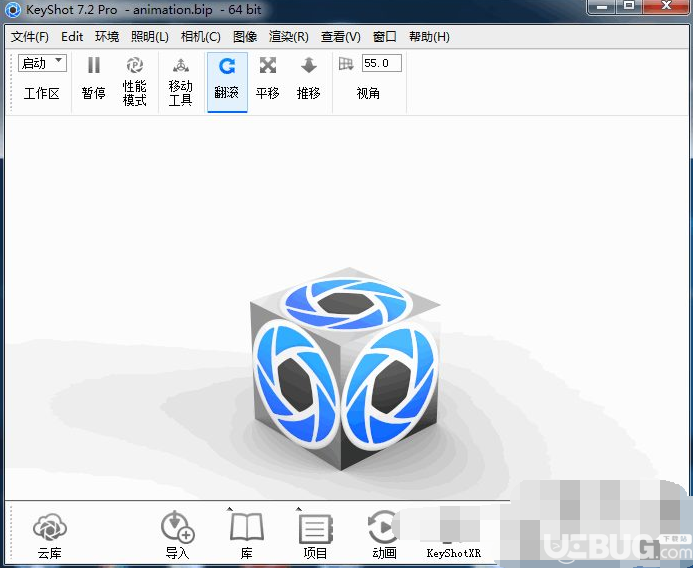Click the 55.0 field of view field
The height and width of the screenshot is (568, 693).
pos(381,63)
